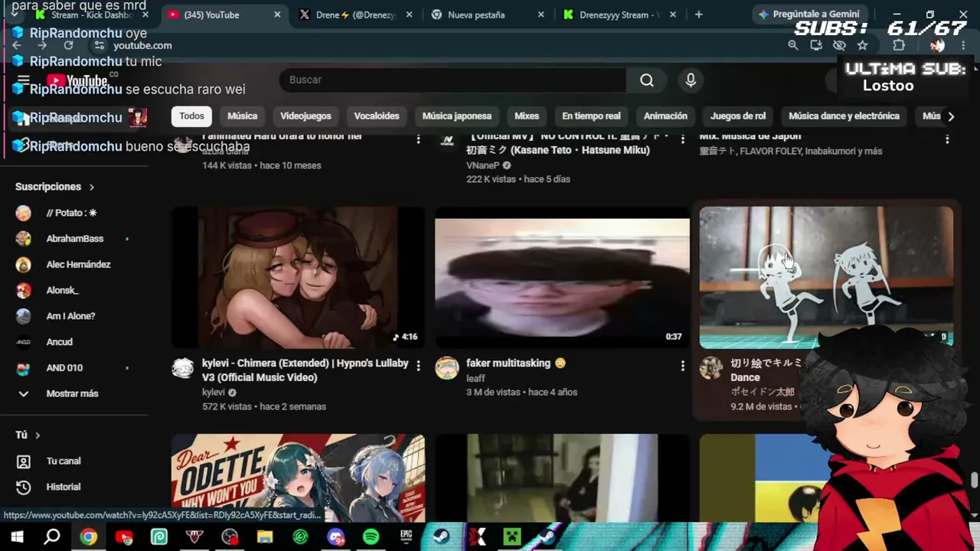Open the Nueva pestaña tab
980x551 pixels.
pos(488,15)
